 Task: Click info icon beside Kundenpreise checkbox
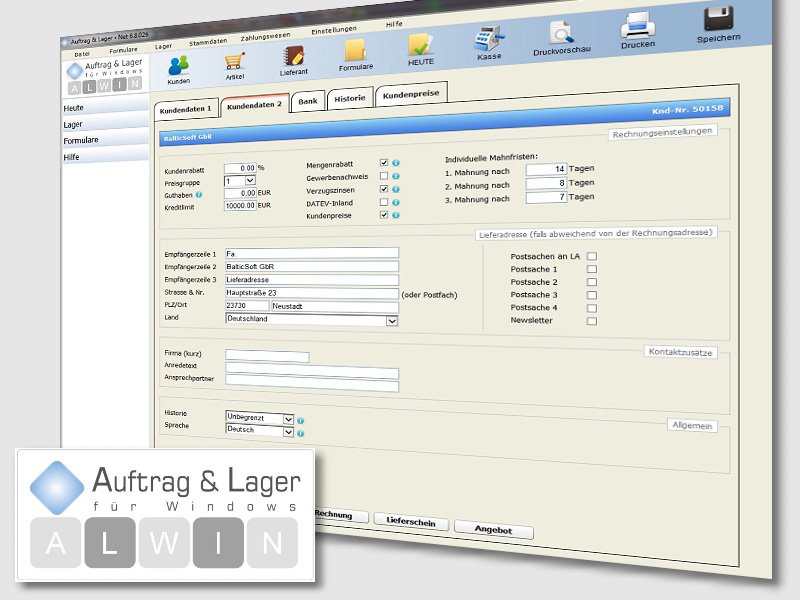396,215
